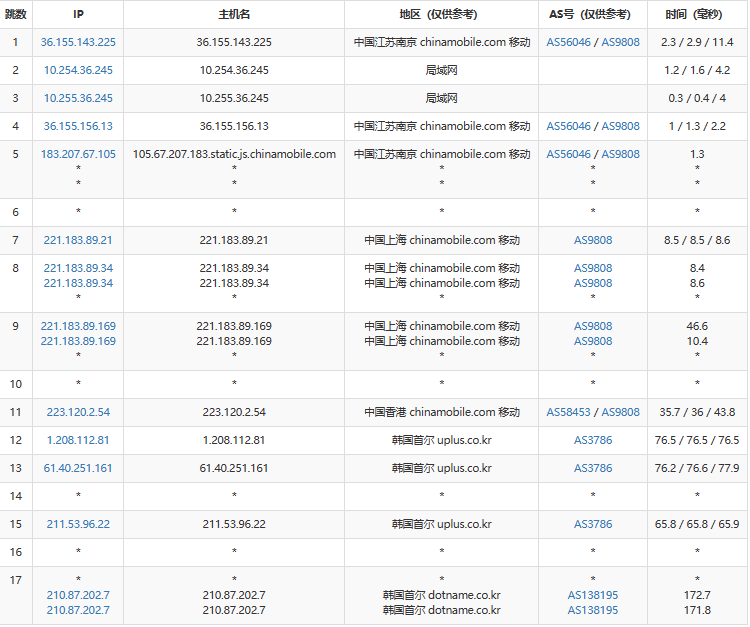The height and width of the screenshot is (627, 750).
Task: Open the second 210.87.202.7 IP link in hop 17
Action: [x=78, y=610]
